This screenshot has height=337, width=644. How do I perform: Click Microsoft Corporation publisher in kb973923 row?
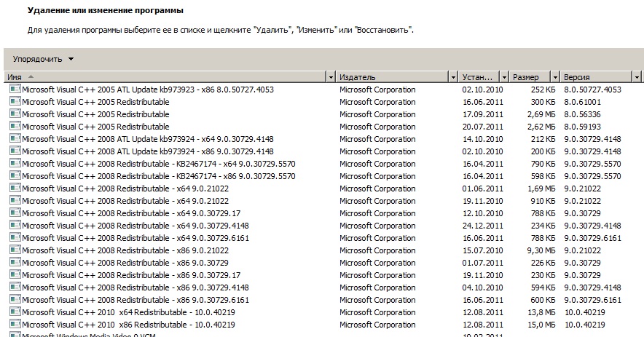point(377,90)
